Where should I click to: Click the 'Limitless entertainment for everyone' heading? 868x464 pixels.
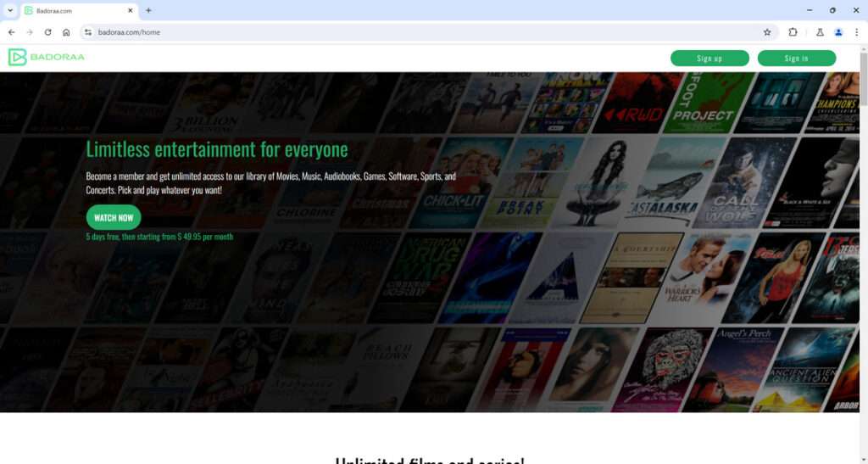point(217,149)
